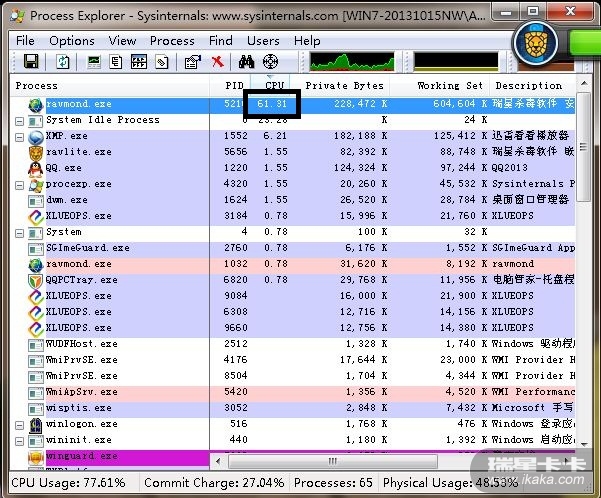The width and height of the screenshot is (601, 498).
Task: Select the WUDFHost.exe process row
Action: (x=292, y=344)
